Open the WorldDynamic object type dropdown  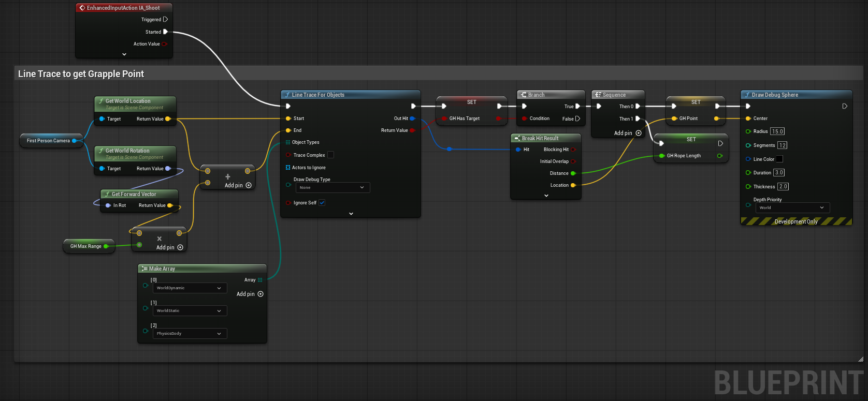pyautogui.click(x=190, y=288)
